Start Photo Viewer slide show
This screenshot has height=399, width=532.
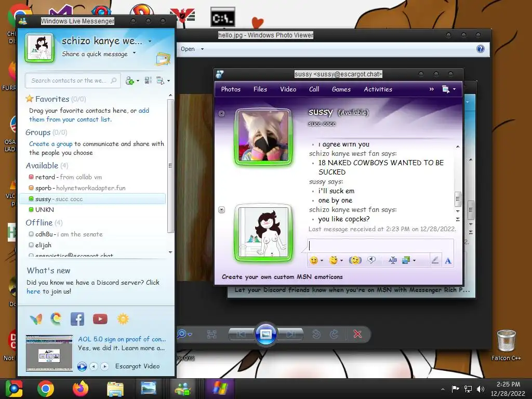[x=265, y=335]
